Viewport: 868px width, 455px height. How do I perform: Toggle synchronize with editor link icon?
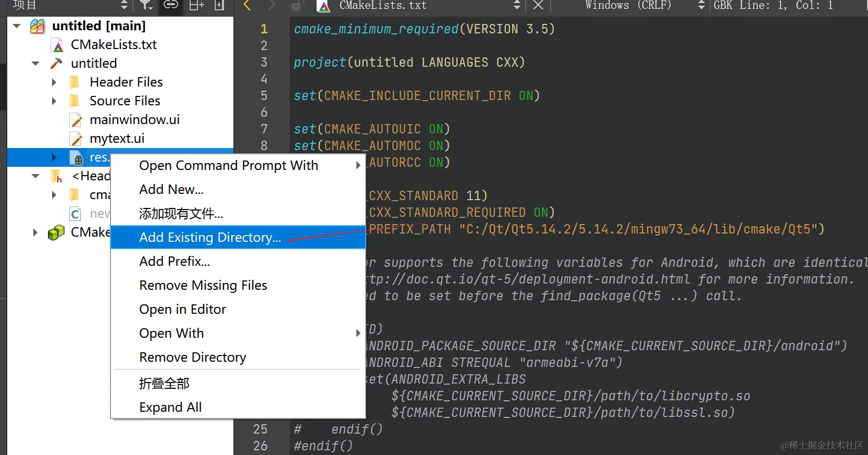click(170, 5)
